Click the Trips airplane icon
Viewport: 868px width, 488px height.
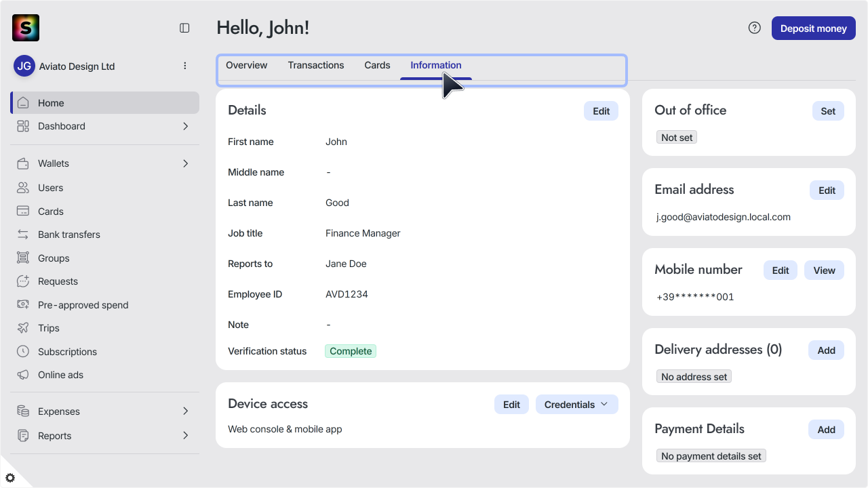[x=23, y=328]
